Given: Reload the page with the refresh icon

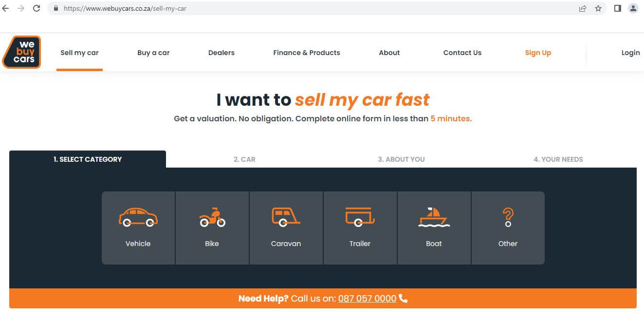Looking at the screenshot, I should pos(36,8).
